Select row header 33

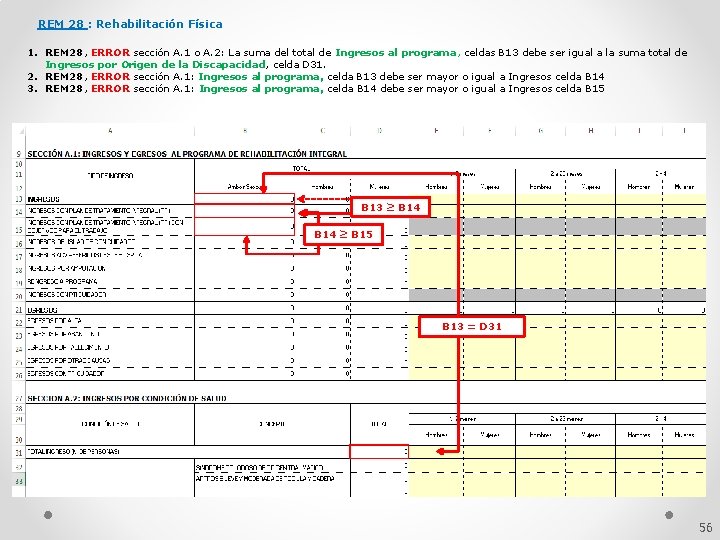(x=19, y=479)
